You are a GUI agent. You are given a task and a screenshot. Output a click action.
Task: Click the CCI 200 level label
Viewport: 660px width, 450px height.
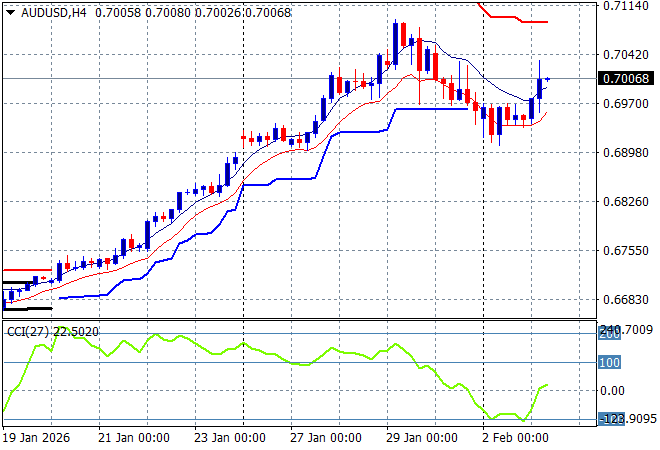point(609,334)
